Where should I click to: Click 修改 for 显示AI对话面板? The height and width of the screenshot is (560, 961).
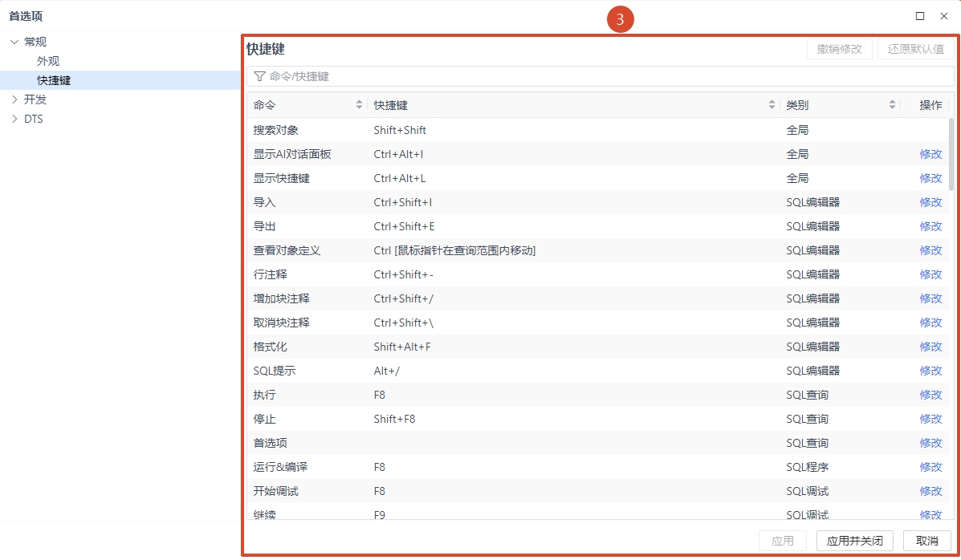tap(930, 154)
